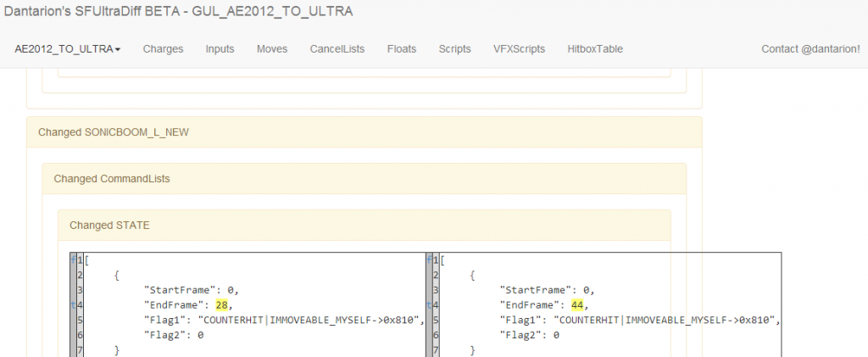The width and height of the screenshot is (868, 357).
Task: Toggle the Changed STATE panel heading
Action: click(x=364, y=226)
